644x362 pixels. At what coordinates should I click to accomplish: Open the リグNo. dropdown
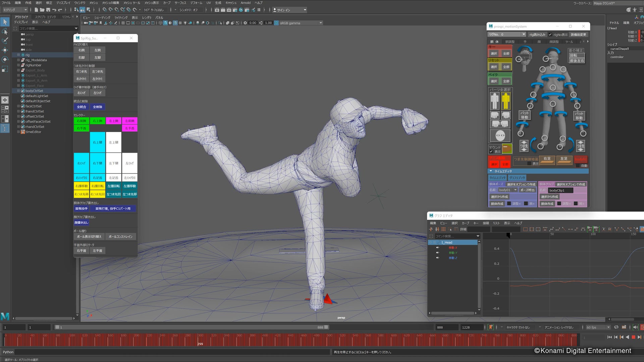[x=523, y=35]
